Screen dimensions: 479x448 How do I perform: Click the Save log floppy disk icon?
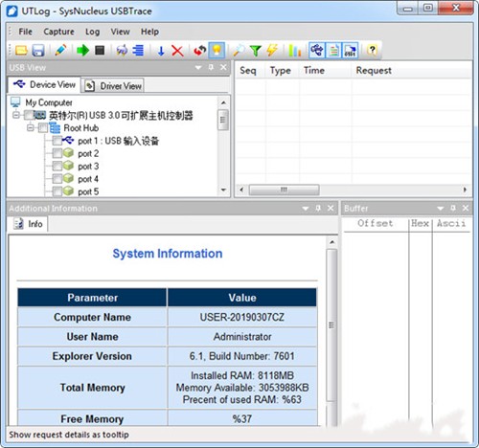[x=38, y=51]
